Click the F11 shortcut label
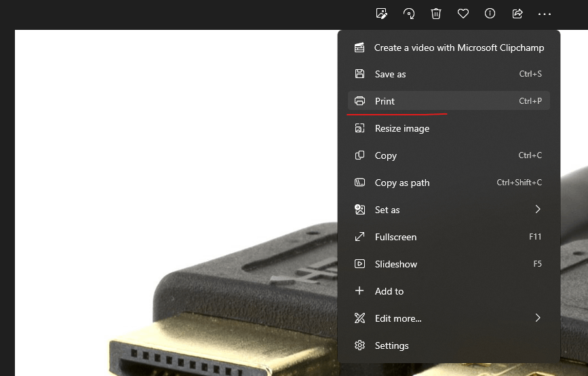 click(x=535, y=237)
